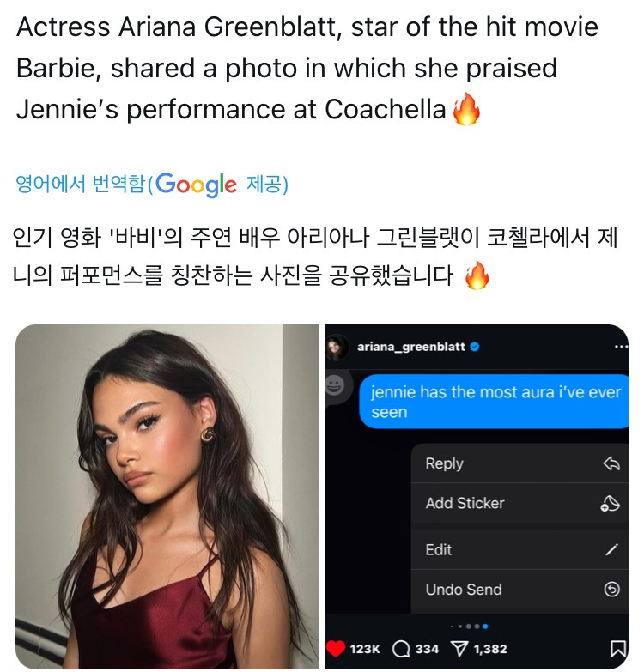This screenshot has width=644, height=672.
Task: Tap the blue jennie aura message bubble
Action: [495, 402]
